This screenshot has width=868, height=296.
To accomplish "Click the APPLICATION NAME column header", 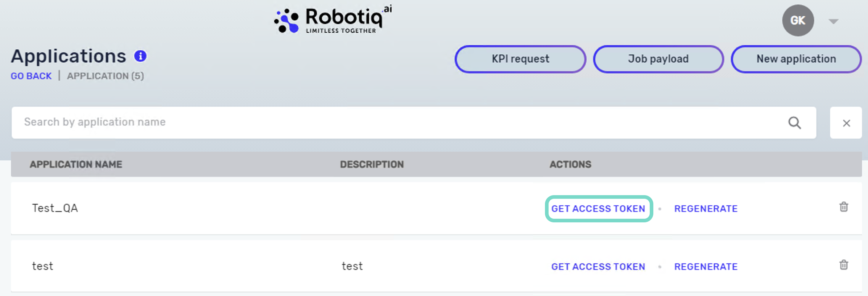I will [76, 164].
